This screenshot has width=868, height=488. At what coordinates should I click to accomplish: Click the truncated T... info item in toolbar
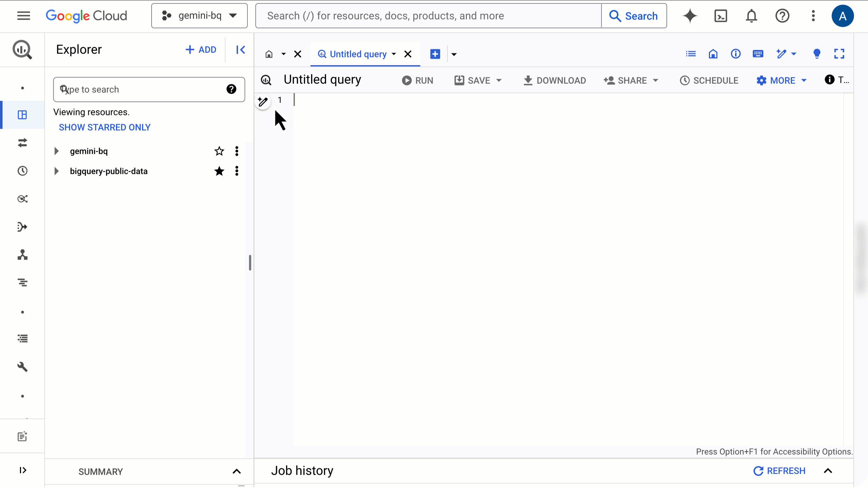837,80
